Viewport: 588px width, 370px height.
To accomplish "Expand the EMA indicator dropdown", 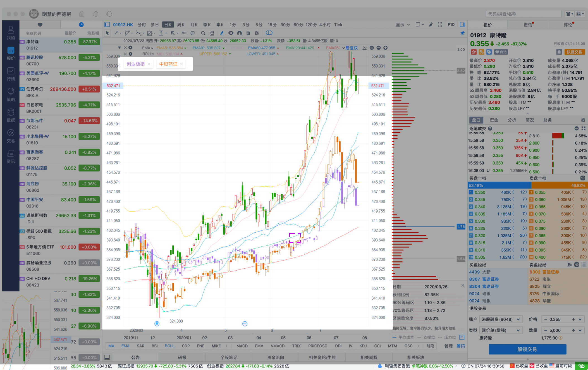I will 148,48.
